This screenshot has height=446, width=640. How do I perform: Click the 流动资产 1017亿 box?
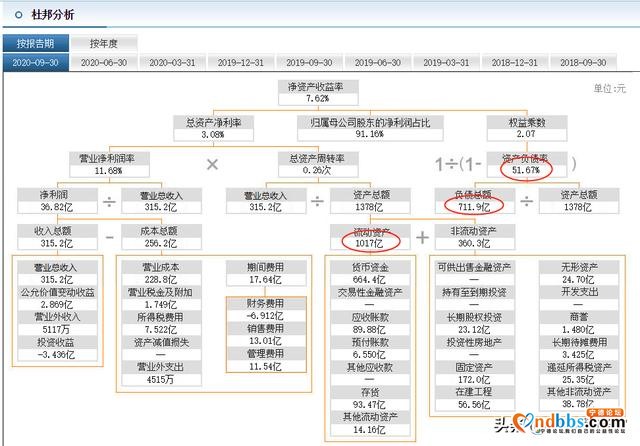pyautogui.click(x=370, y=237)
